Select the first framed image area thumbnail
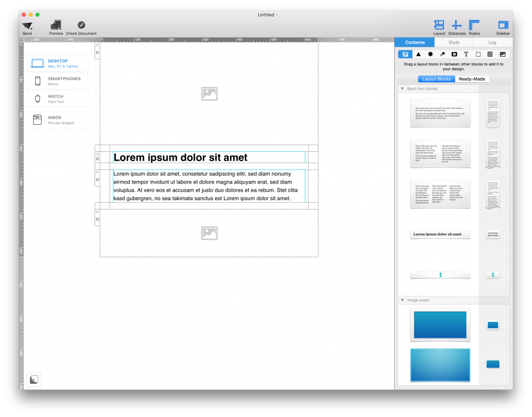The height and width of the screenshot is (417, 532). click(x=440, y=325)
